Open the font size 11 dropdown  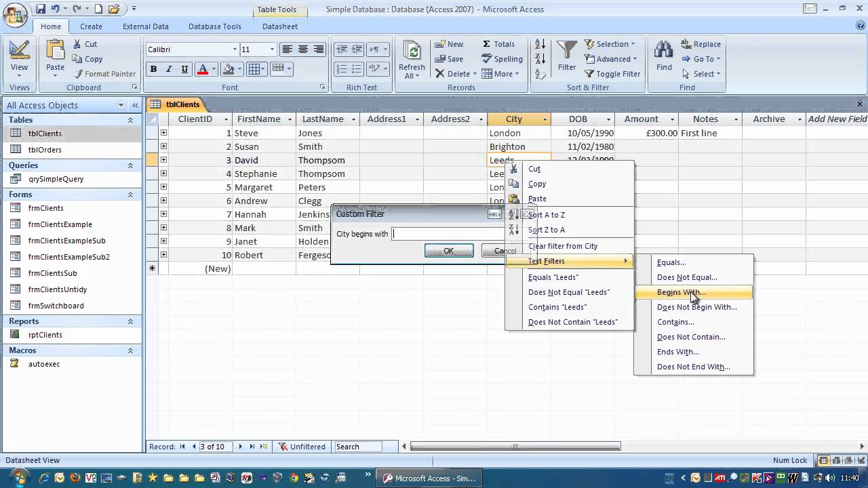[x=272, y=49]
